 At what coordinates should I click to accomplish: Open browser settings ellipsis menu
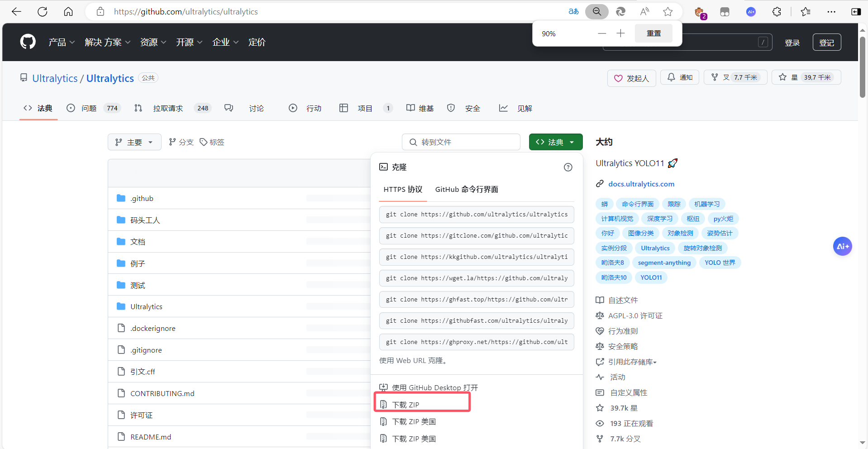(x=831, y=12)
